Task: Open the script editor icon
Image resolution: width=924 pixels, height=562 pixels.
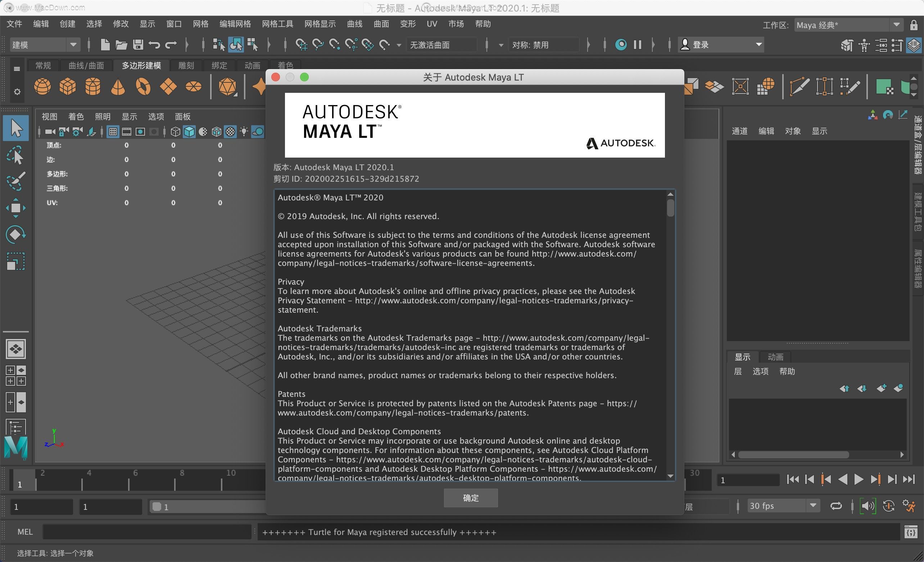Action: [x=911, y=532]
